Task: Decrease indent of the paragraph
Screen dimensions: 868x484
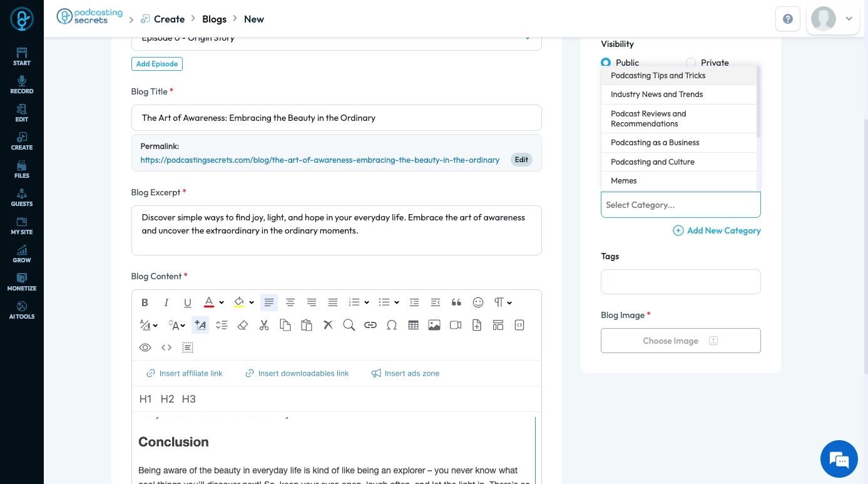Action: coord(436,302)
